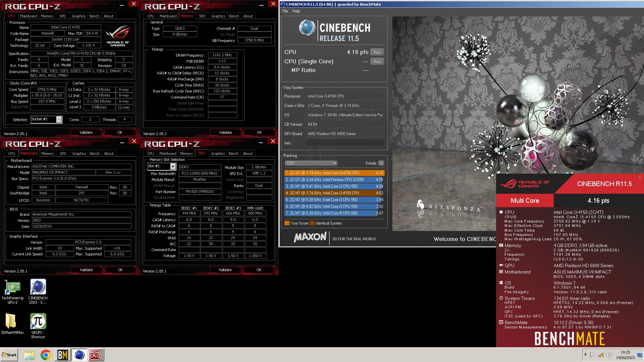Screen dimensions: 644x362
Task: Click OK in CPU-Z SPD window
Action: pyautogui.click(x=259, y=270)
